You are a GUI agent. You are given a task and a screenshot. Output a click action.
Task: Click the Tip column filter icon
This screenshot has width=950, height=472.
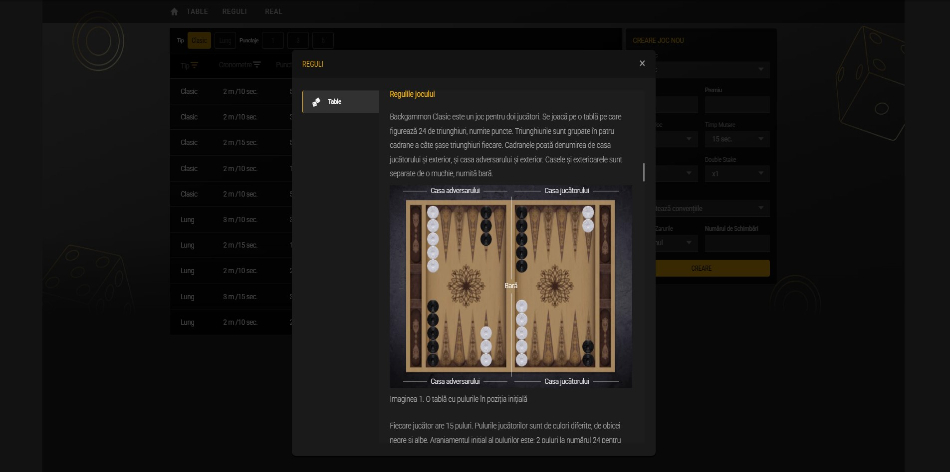195,65
